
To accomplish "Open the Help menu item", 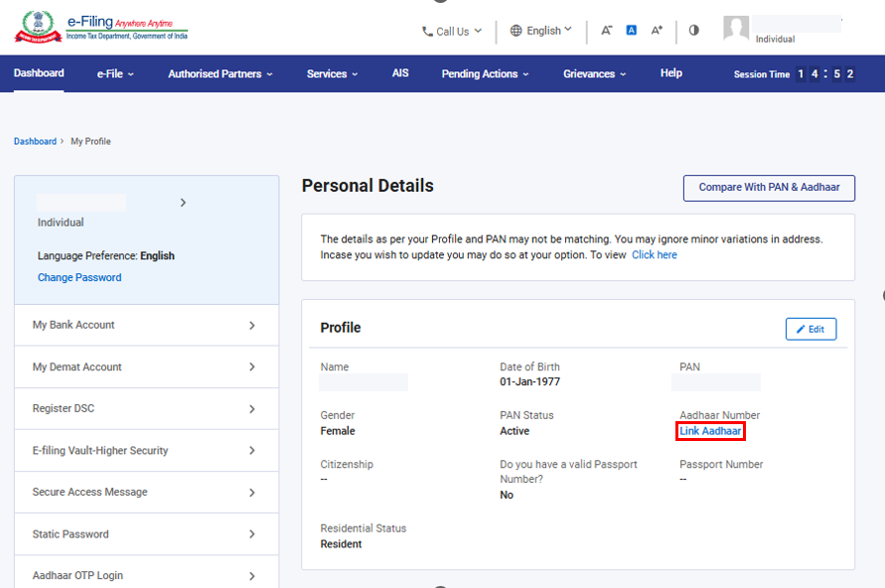I will pyautogui.click(x=671, y=73).
